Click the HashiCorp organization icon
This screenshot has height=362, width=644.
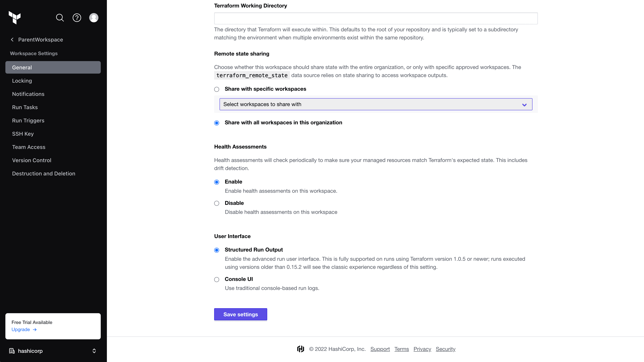tap(12, 351)
